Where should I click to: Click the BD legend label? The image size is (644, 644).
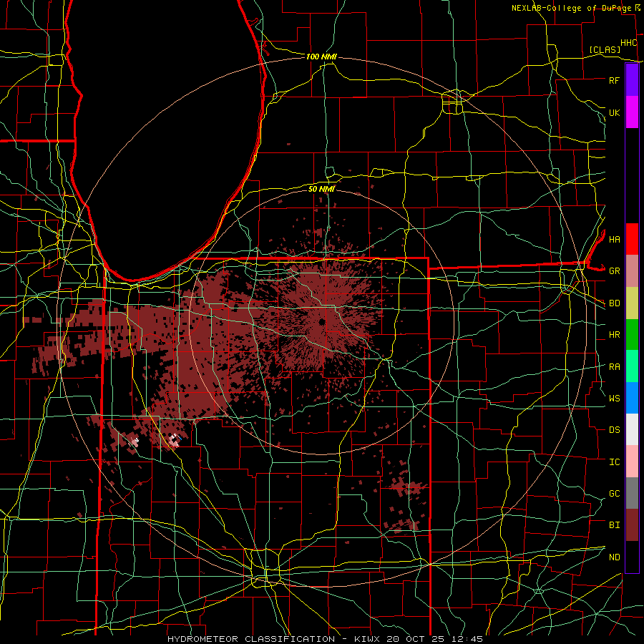(x=614, y=303)
